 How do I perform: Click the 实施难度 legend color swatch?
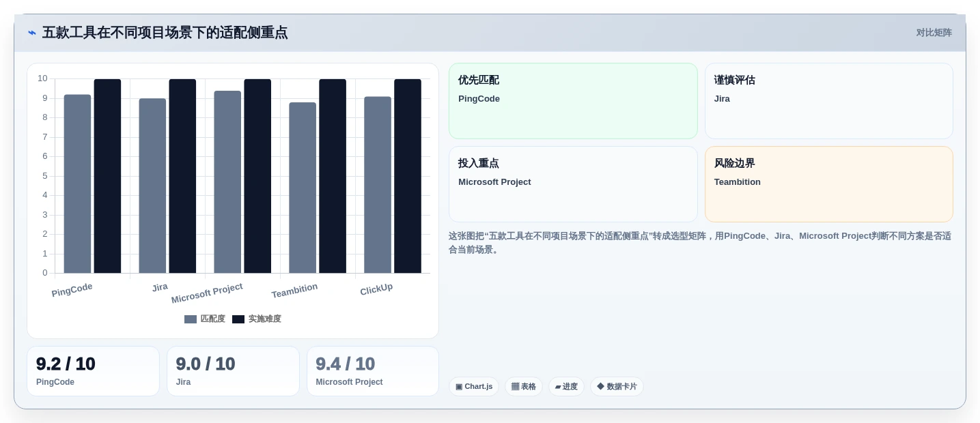click(x=238, y=319)
